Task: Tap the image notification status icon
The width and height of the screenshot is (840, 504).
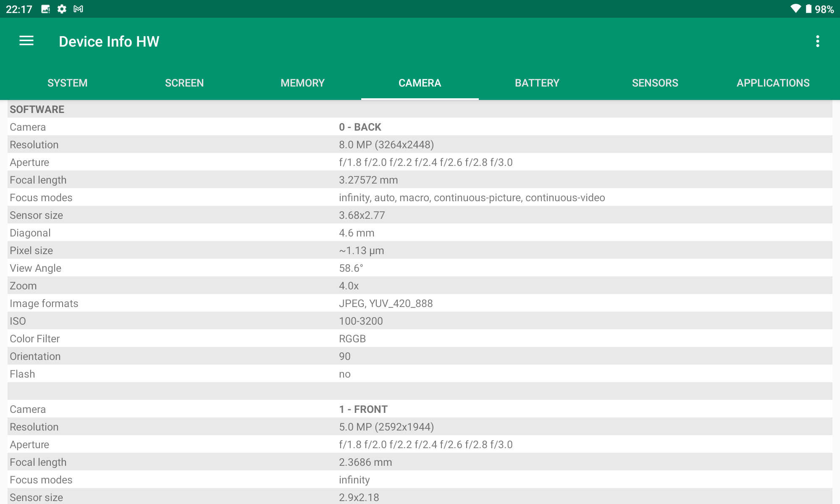Action: [46, 9]
